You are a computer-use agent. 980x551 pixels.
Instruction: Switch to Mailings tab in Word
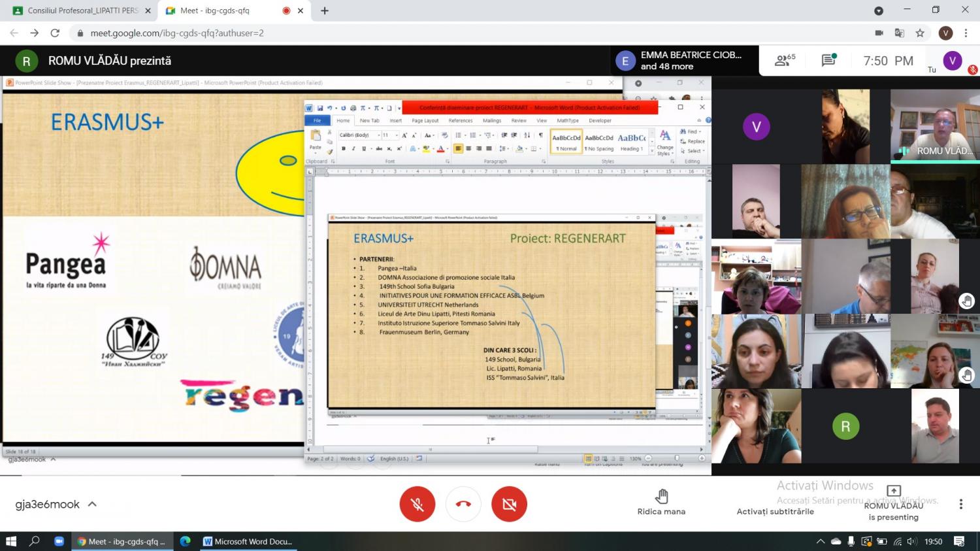492,120
